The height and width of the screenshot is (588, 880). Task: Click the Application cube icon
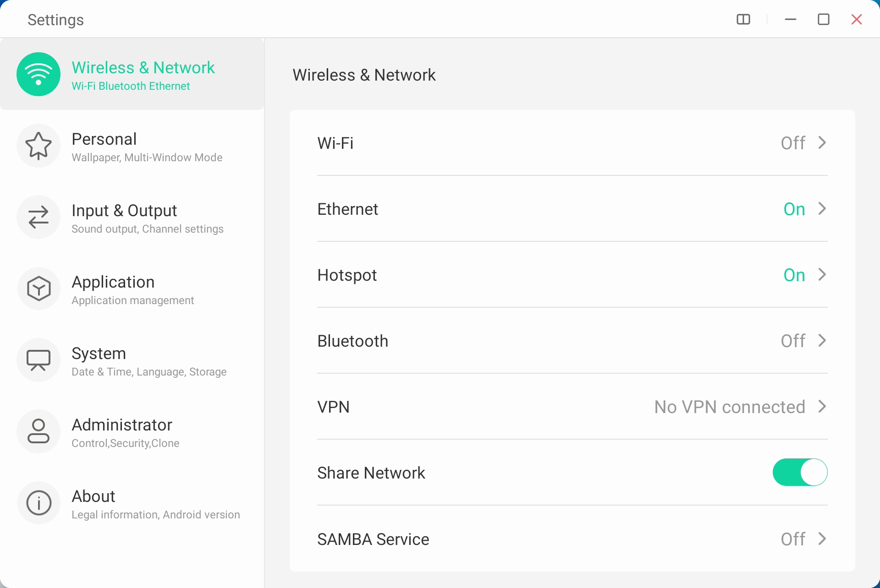pos(38,289)
